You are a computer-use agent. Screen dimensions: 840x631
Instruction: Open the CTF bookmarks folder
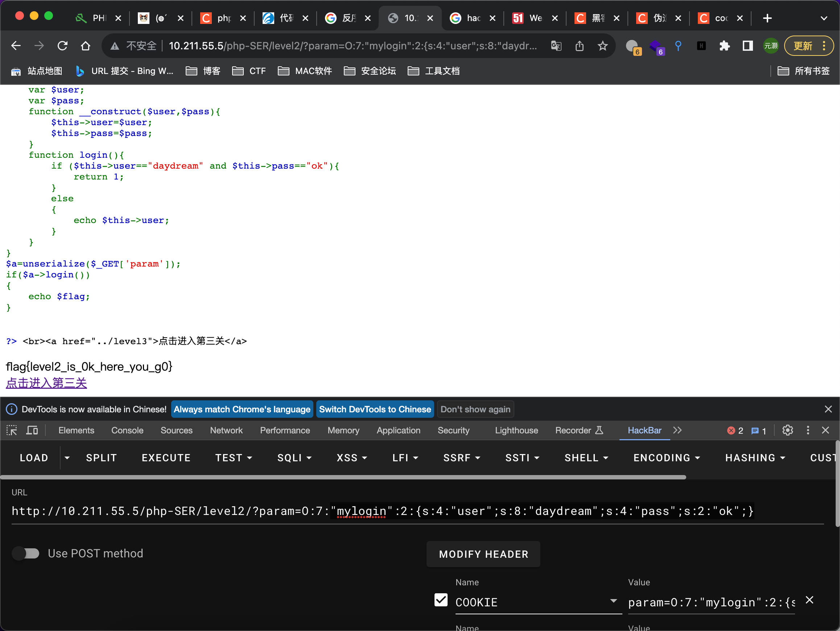coord(249,71)
